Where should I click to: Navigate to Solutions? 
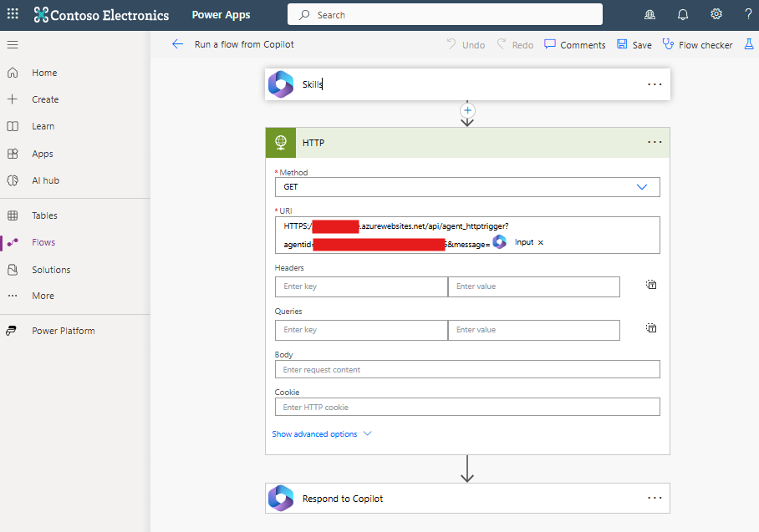coord(51,270)
